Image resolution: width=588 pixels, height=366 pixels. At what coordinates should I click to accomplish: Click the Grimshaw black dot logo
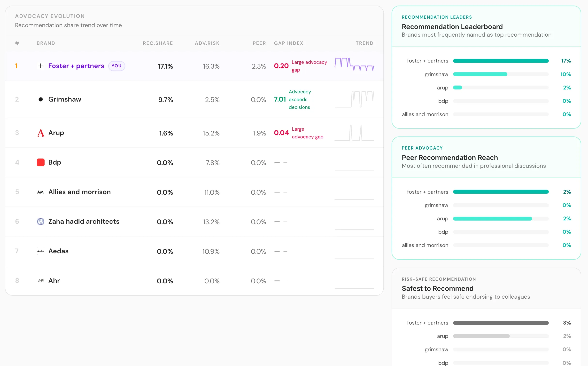pyautogui.click(x=41, y=99)
